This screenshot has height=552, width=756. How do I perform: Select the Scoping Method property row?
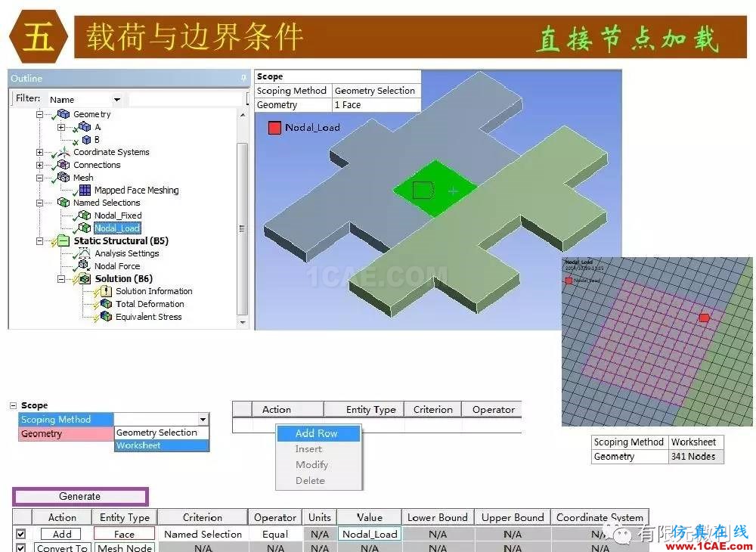click(x=66, y=420)
